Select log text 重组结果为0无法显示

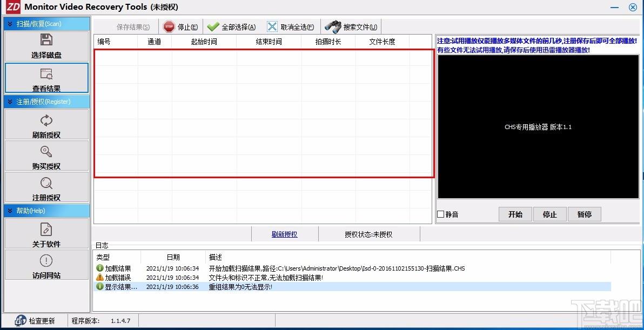coord(240,286)
